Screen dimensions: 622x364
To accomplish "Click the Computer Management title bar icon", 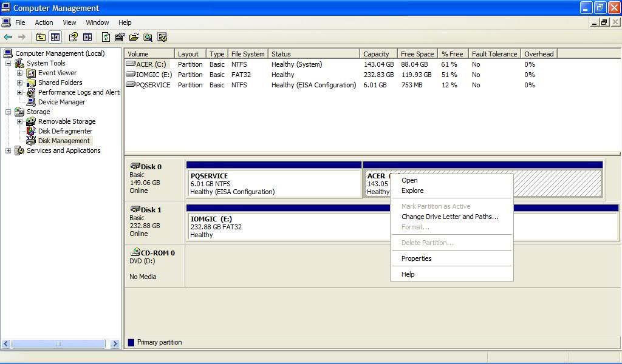I will click(x=6, y=7).
